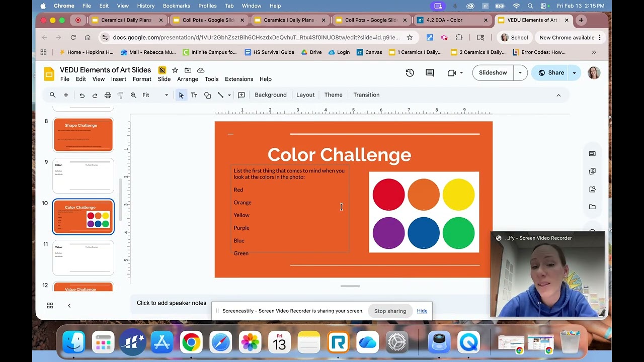Image resolution: width=644 pixels, height=362 pixels.
Task: Print the presentation using printer icon
Action: pos(108,95)
